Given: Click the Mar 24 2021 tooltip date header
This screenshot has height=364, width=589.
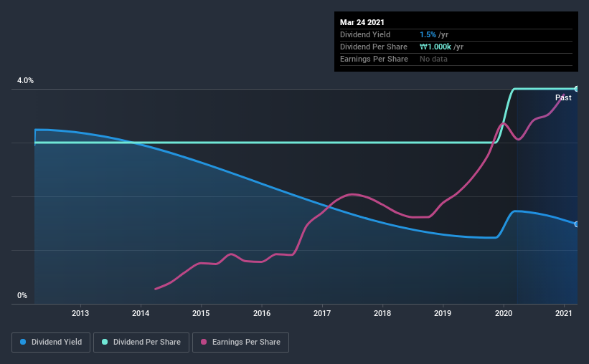Looking at the screenshot, I should (362, 22).
